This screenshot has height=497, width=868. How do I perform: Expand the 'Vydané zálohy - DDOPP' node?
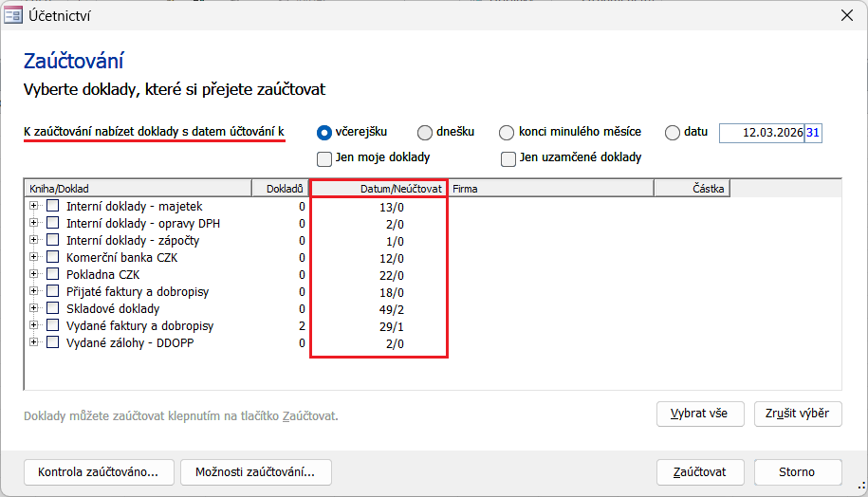pyautogui.click(x=34, y=342)
